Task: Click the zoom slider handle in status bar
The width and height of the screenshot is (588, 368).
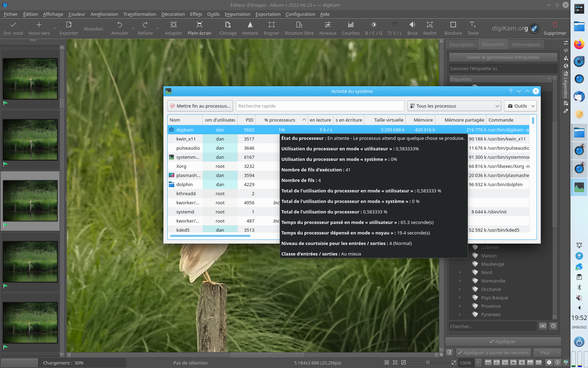Action: click(x=428, y=363)
